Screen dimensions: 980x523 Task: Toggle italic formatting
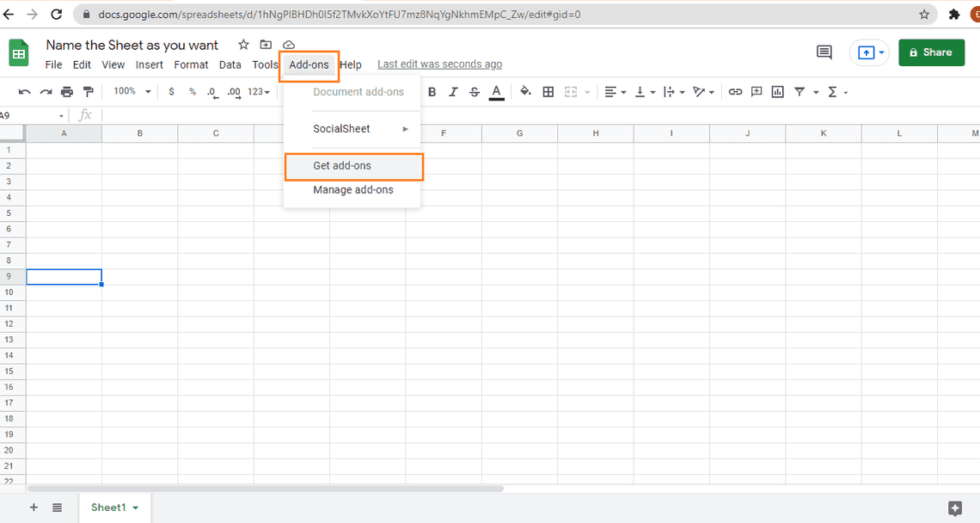pyautogui.click(x=453, y=92)
